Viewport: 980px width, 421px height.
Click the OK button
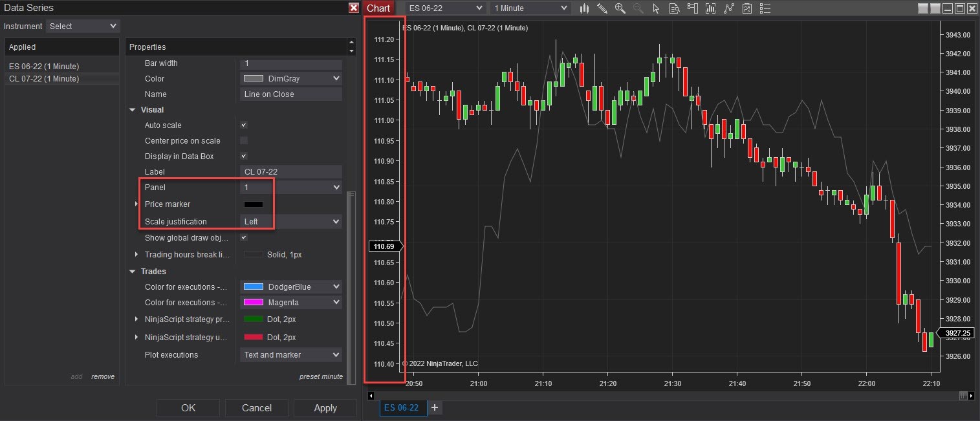click(188, 407)
